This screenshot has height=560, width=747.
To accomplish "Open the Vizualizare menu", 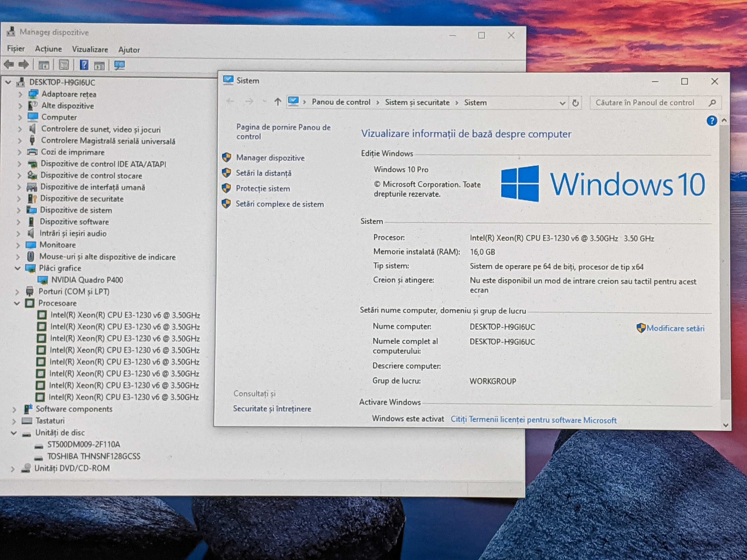I will 90,49.
